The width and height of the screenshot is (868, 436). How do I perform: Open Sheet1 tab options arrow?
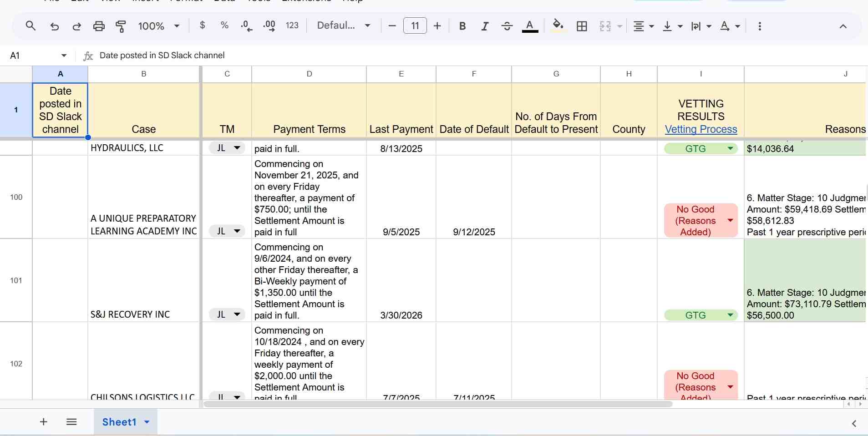pyautogui.click(x=147, y=422)
